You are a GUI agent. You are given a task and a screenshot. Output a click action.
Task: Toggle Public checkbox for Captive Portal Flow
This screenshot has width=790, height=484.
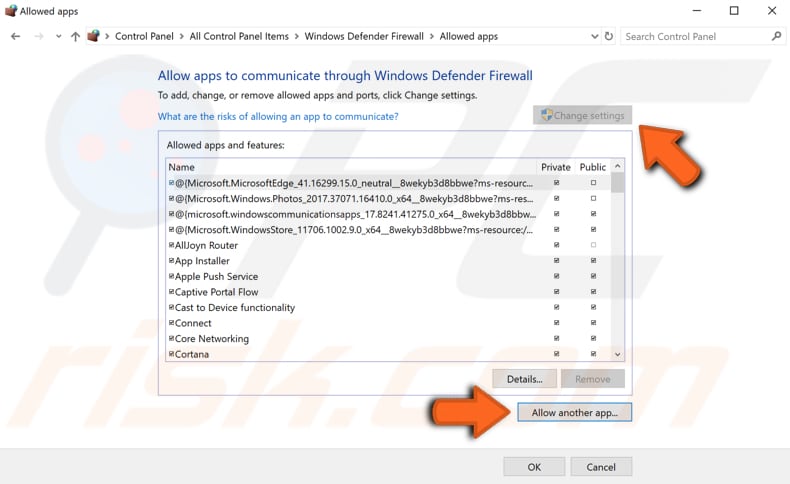pyautogui.click(x=594, y=292)
